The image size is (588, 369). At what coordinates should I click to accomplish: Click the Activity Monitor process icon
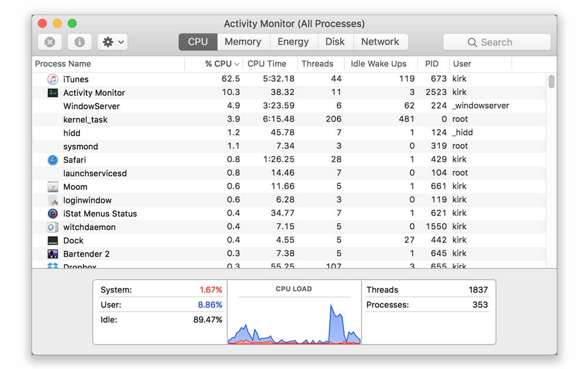coord(52,92)
